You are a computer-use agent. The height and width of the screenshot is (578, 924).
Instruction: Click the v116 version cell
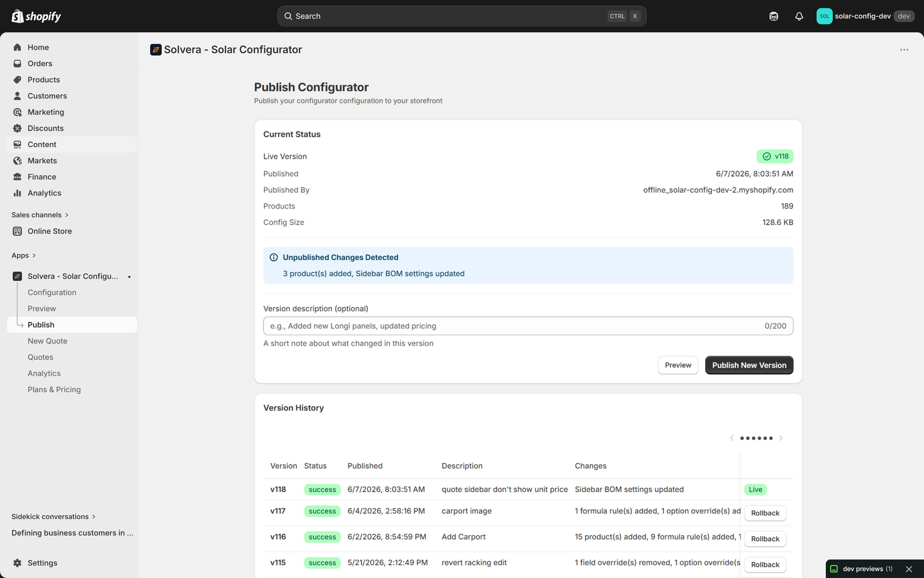(x=278, y=537)
